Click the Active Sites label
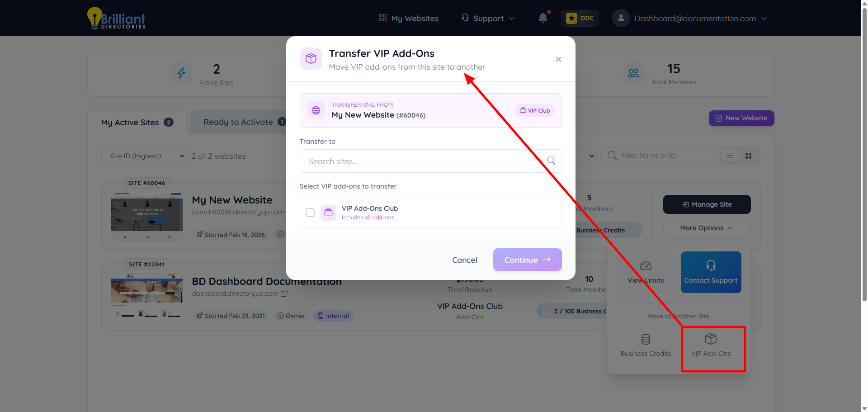The height and width of the screenshot is (412, 868). pyautogui.click(x=216, y=82)
